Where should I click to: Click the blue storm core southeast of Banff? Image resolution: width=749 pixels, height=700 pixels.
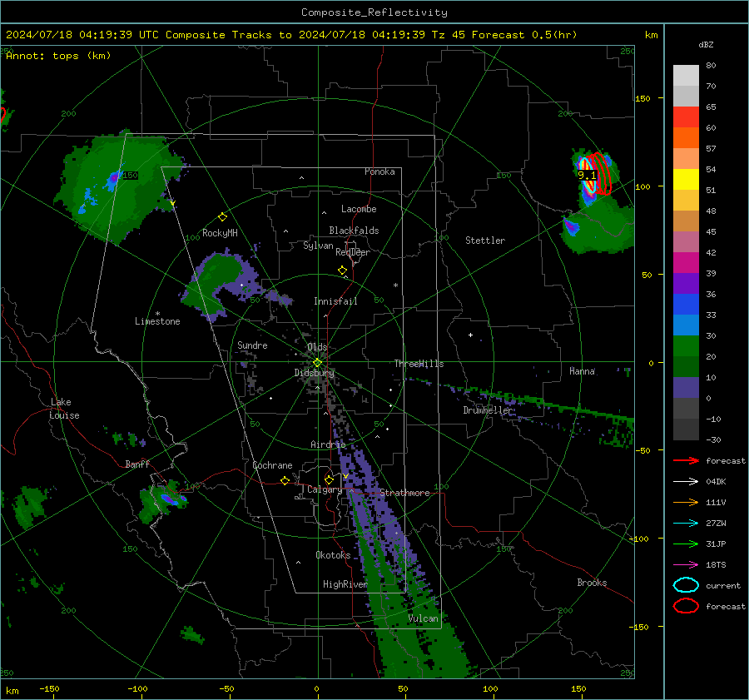(x=169, y=499)
